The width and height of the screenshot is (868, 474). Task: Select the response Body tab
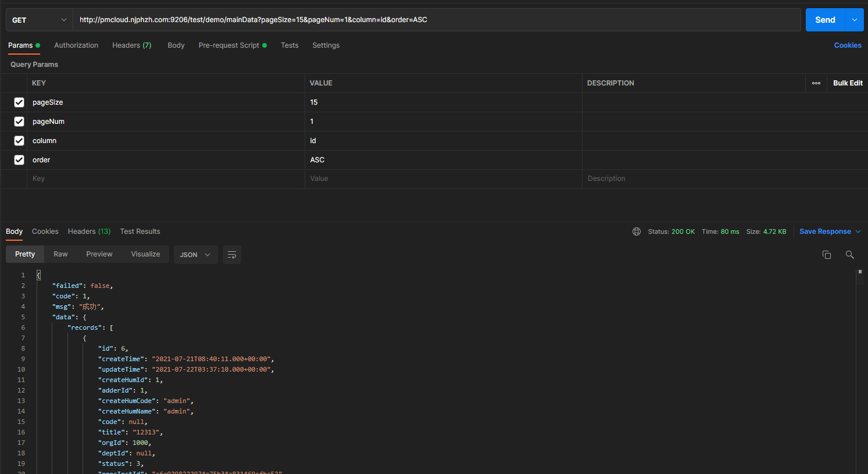15,231
